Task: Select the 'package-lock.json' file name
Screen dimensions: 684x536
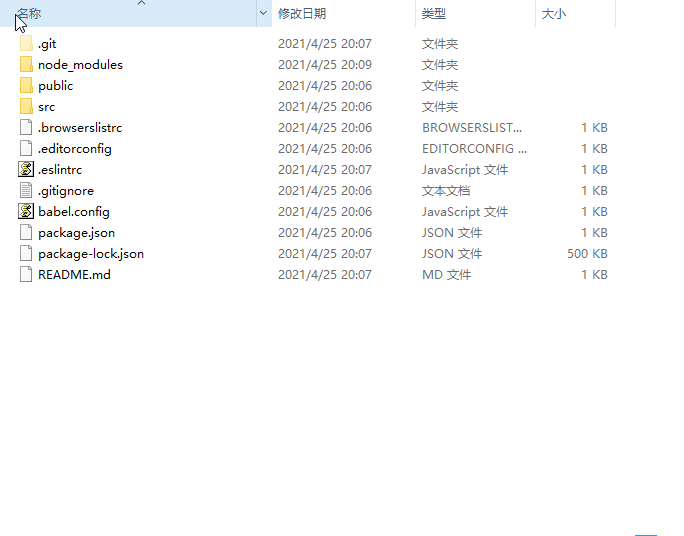Action: pyautogui.click(x=91, y=253)
